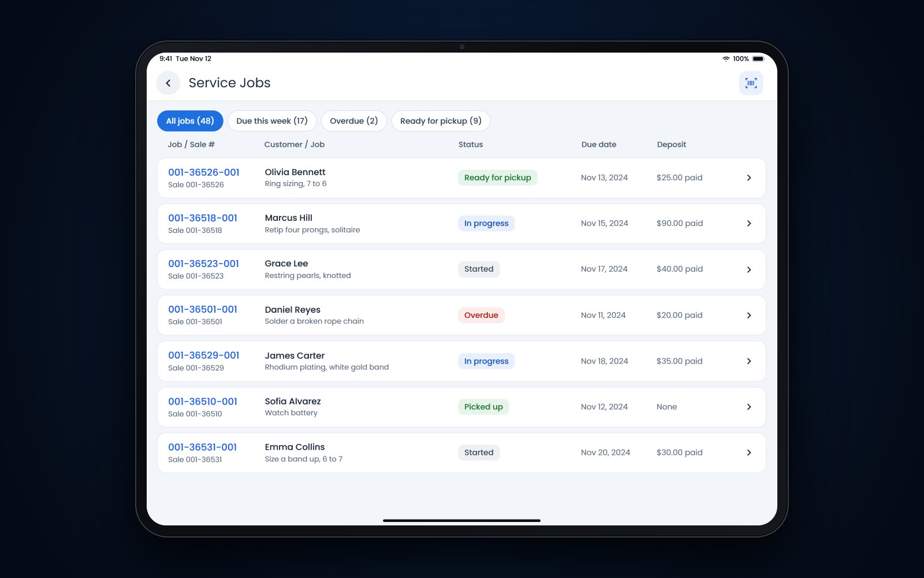
Task: Click the Ready for pickup status badge
Action: pos(498,177)
